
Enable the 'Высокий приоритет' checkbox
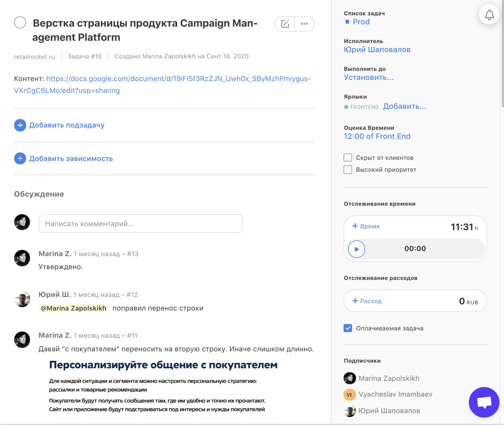(x=347, y=170)
